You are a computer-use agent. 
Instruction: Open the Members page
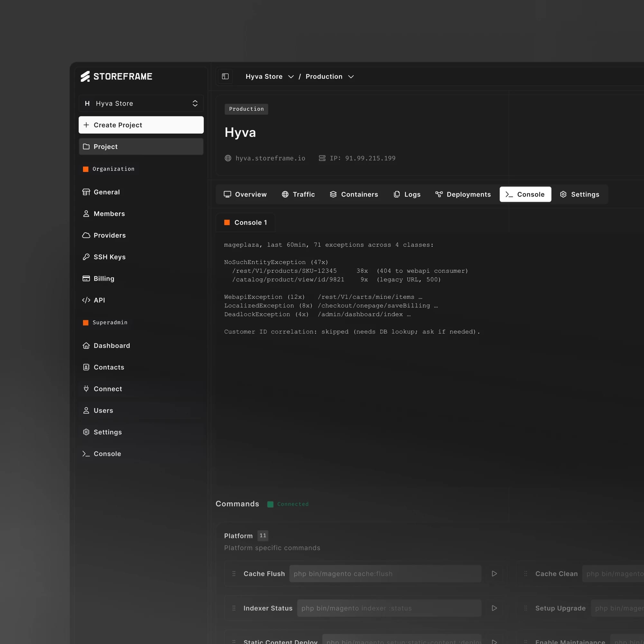coord(103,214)
